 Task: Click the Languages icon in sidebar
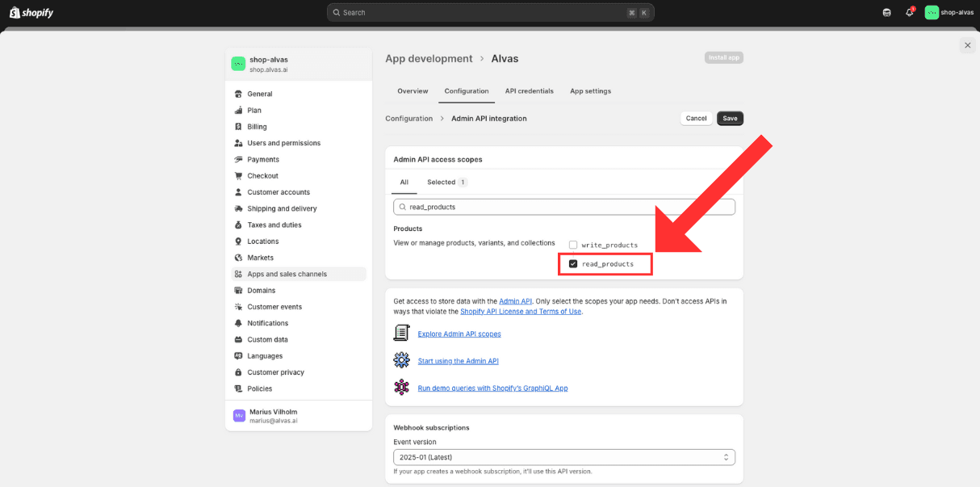(x=238, y=355)
